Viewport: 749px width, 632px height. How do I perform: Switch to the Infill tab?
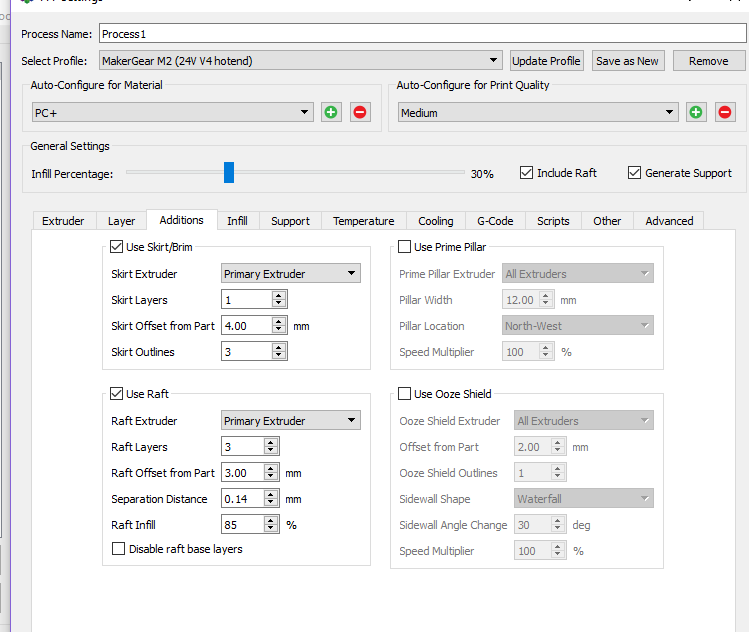pyautogui.click(x=237, y=221)
